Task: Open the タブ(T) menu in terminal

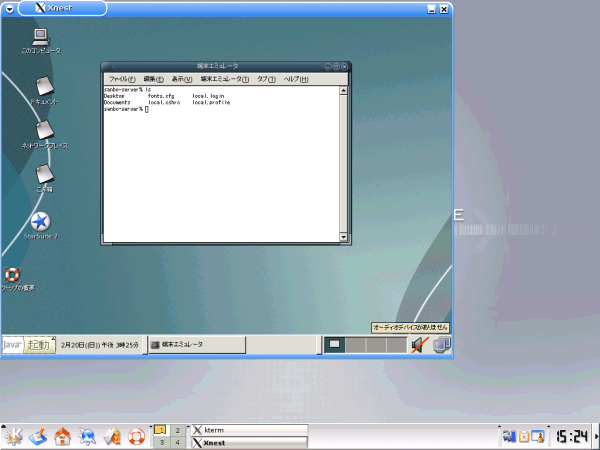Action: click(x=266, y=79)
